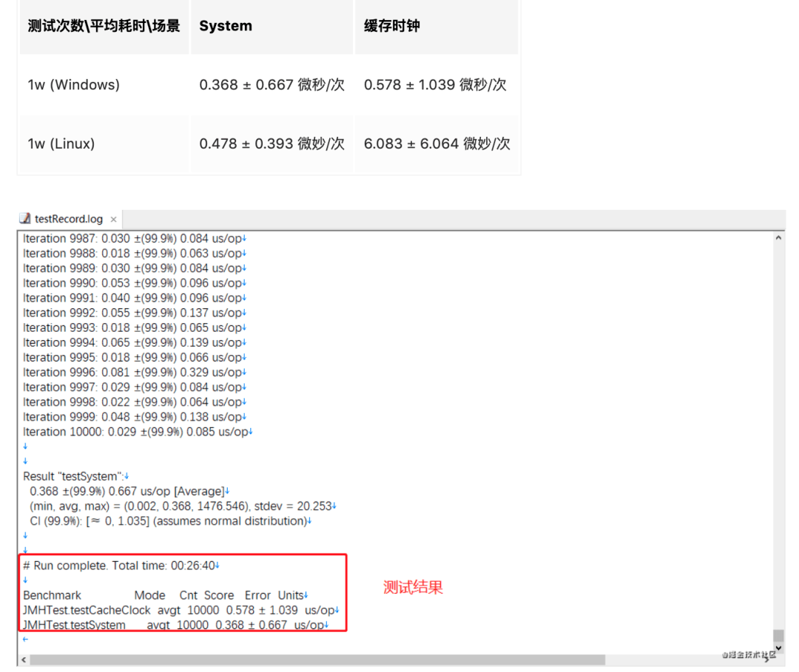This screenshot has width=799, height=672.
Task: Click the 1w (Windows) table cell
Action: click(73, 84)
